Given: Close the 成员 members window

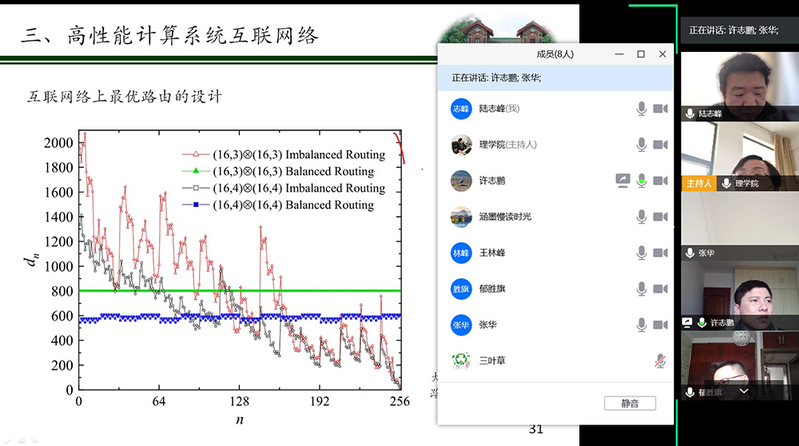Looking at the screenshot, I should point(664,54).
